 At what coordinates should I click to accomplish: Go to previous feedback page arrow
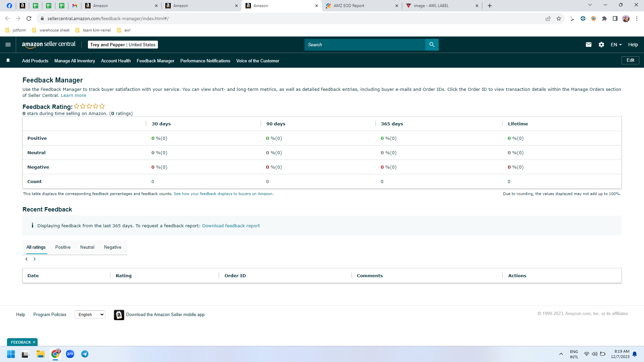point(26,259)
